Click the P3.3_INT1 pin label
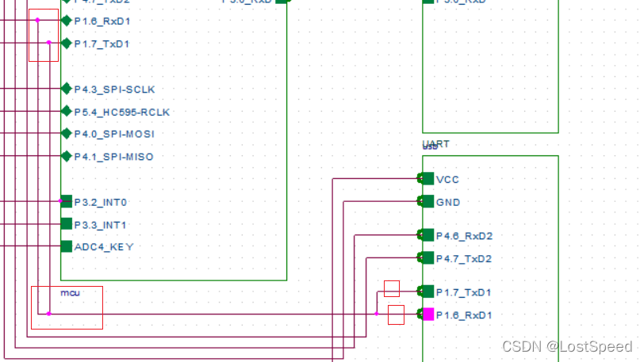The image size is (644, 362). 100,225
